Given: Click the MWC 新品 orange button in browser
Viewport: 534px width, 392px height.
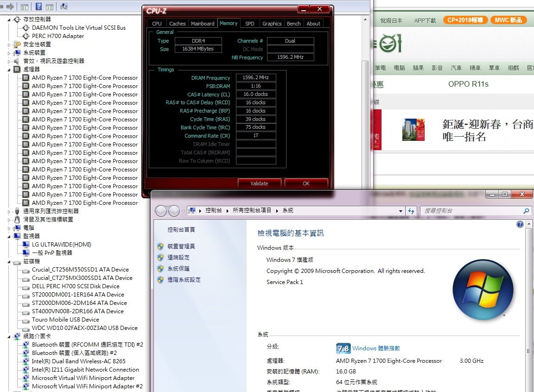Looking at the screenshot, I should pyautogui.click(x=508, y=20).
